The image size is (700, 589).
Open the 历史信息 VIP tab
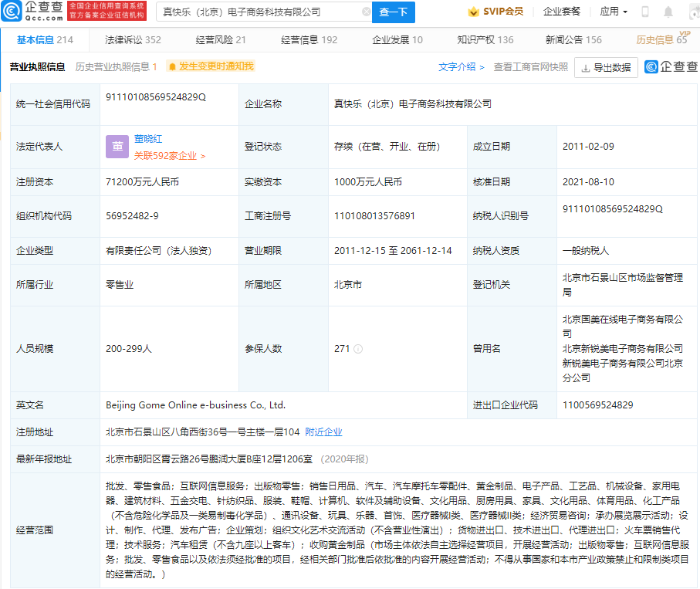click(661, 40)
